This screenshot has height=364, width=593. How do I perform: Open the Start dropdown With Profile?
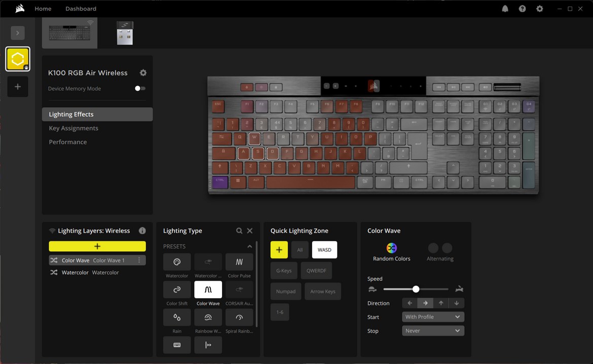point(433,317)
